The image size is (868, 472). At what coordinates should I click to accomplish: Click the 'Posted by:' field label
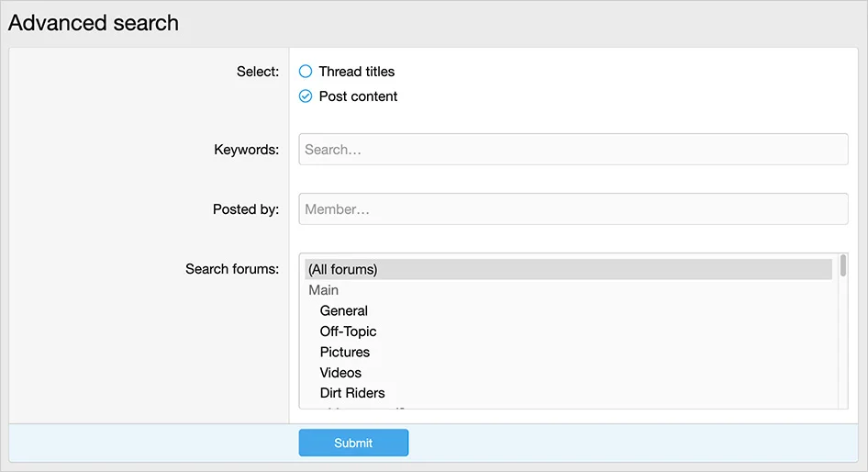pyautogui.click(x=245, y=209)
